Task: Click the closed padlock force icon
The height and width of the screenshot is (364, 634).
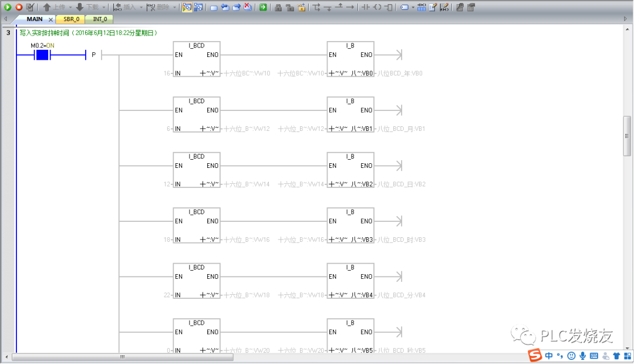Action: pos(278,7)
